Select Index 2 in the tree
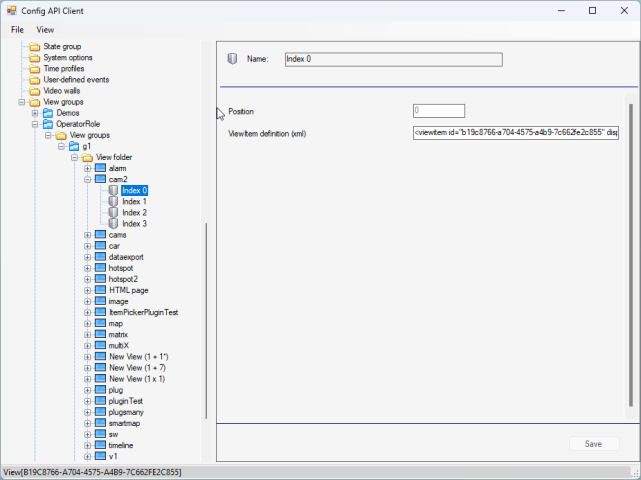This screenshot has width=641, height=480. [x=134, y=212]
